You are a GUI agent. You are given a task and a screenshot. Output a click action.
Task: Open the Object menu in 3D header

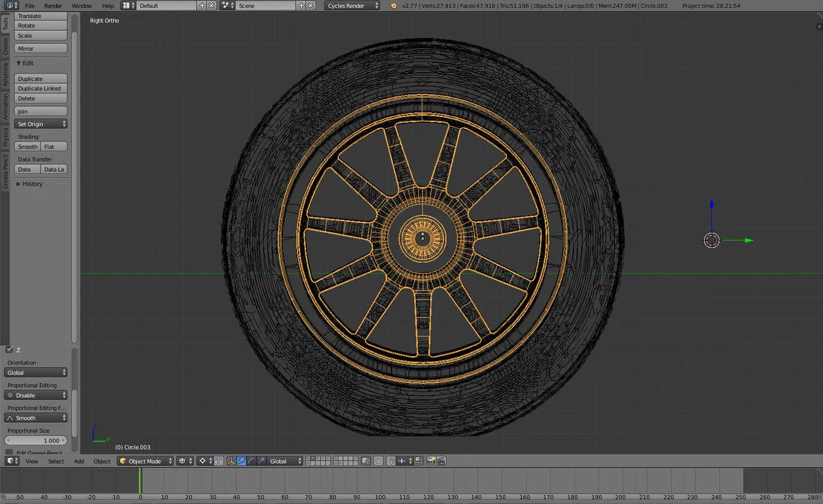[102, 461]
